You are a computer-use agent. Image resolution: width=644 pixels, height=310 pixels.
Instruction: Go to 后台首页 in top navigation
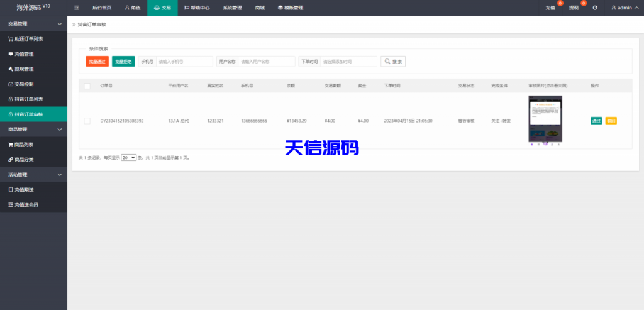(x=102, y=8)
